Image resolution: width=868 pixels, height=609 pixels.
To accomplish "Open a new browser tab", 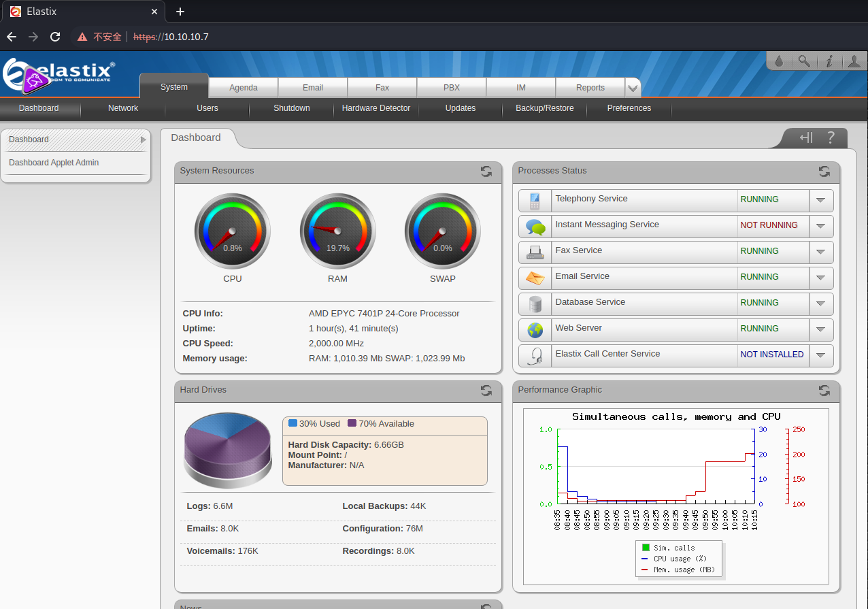I will 180,12.
